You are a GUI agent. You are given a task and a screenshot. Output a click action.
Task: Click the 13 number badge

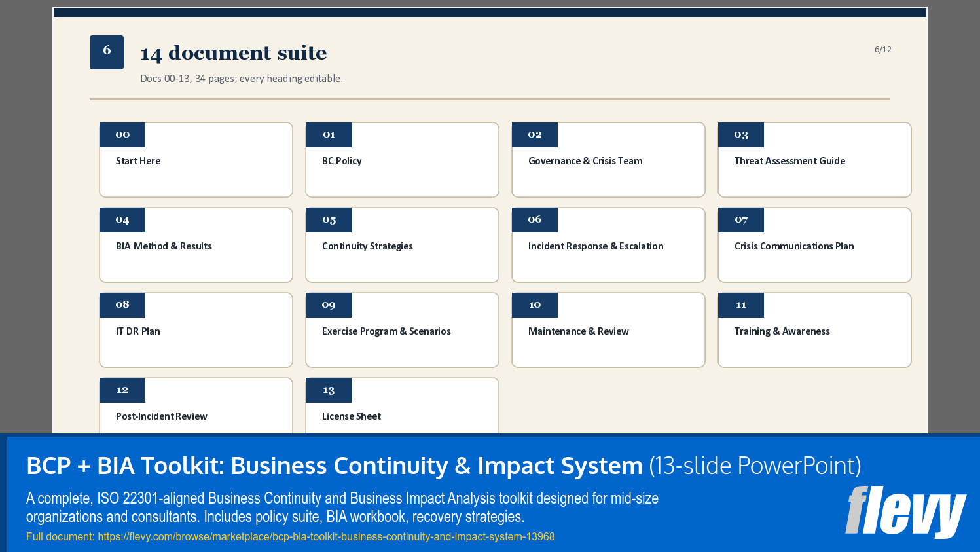click(329, 390)
